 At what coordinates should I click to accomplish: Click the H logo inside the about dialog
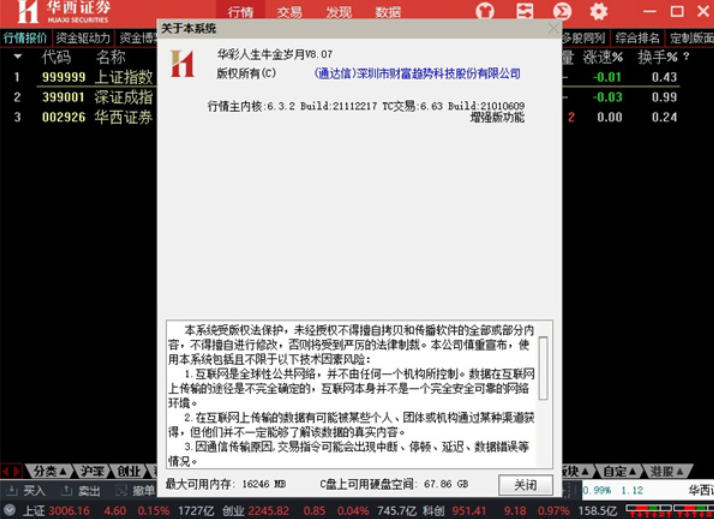tap(182, 63)
